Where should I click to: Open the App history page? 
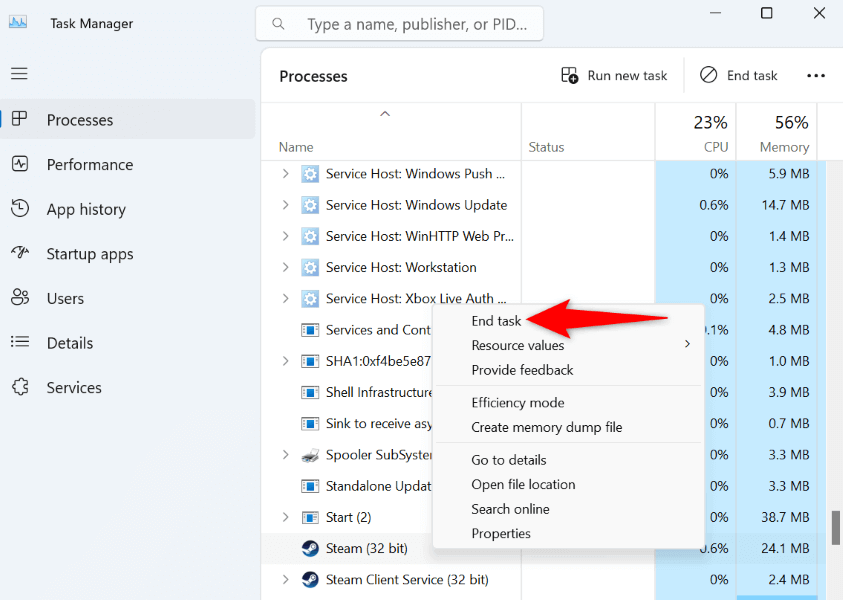127,209
